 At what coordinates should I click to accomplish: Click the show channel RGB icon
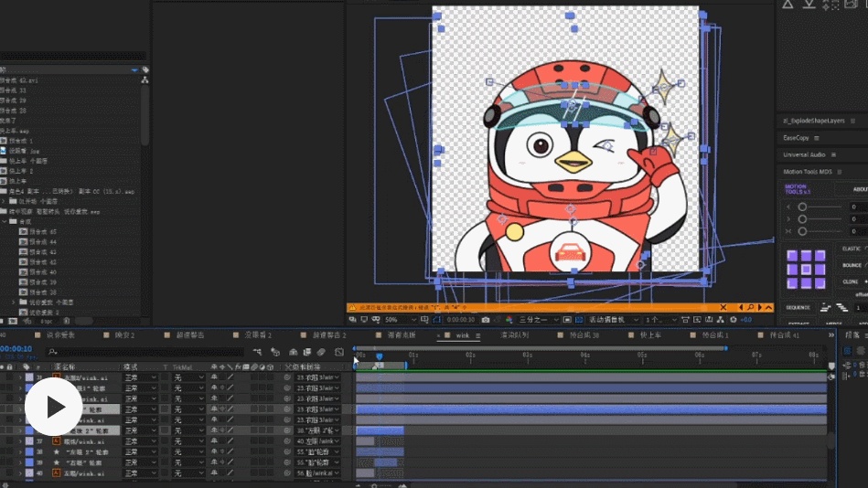point(509,320)
